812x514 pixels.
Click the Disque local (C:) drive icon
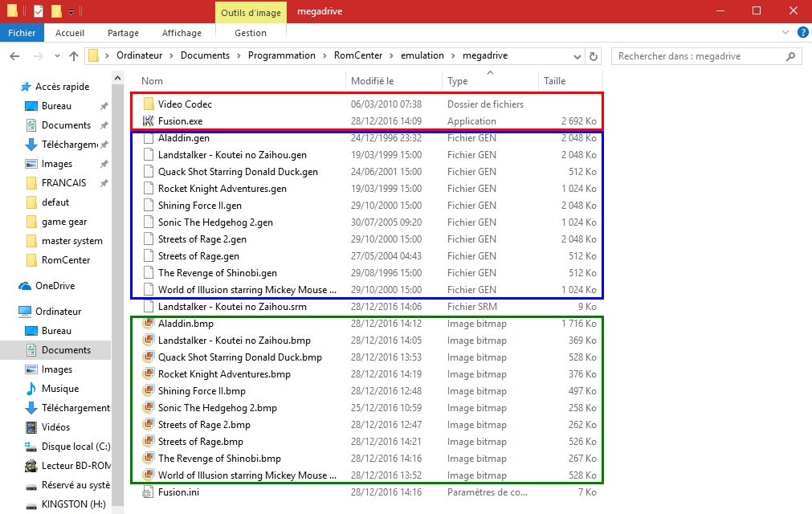pyautogui.click(x=31, y=447)
